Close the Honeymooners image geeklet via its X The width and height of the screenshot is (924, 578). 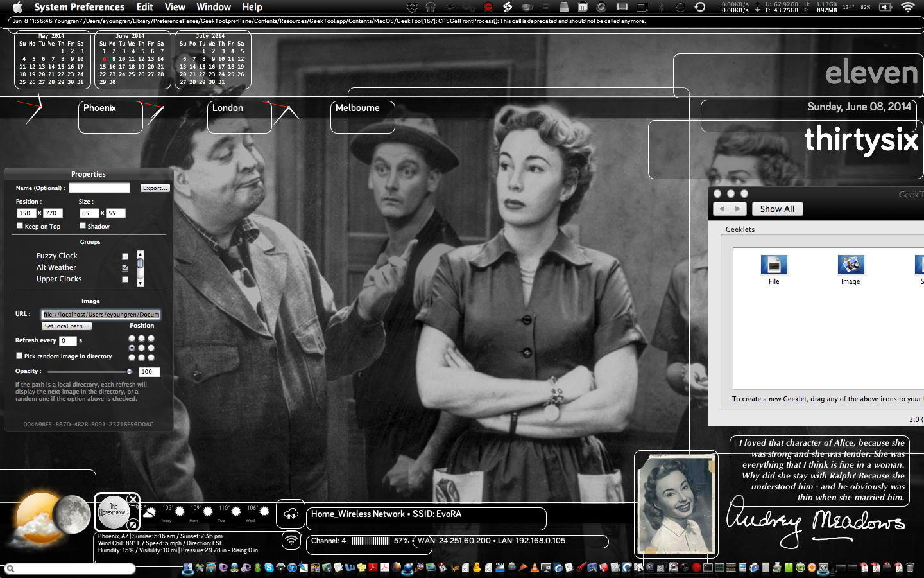coord(133,499)
